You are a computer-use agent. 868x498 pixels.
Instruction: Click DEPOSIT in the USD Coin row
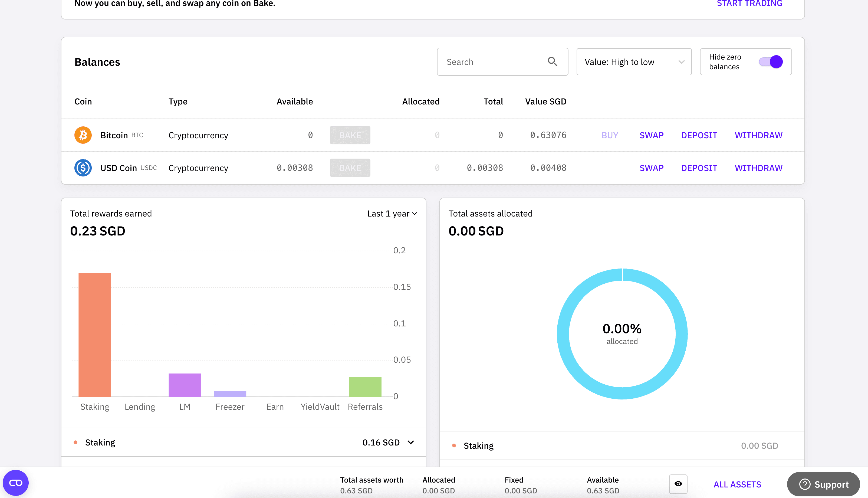(x=699, y=168)
